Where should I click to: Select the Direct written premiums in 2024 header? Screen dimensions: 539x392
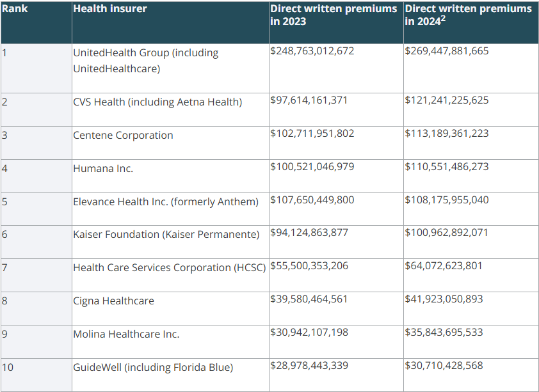coord(467,15)
